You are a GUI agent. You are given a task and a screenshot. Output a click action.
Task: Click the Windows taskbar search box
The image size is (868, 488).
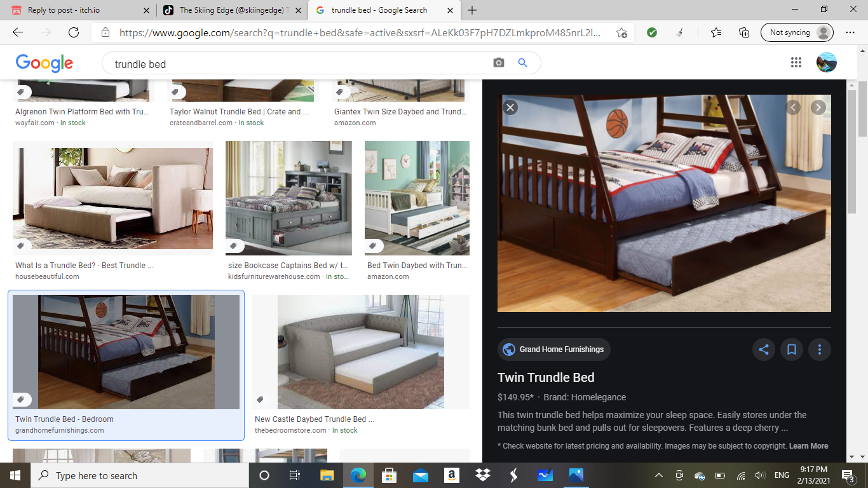[139, 475]
